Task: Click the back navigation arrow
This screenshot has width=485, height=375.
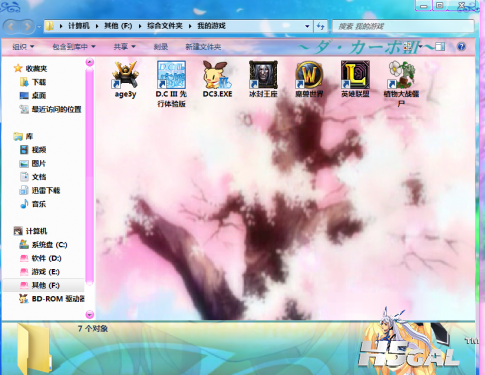Action: click(x=11, y=26)
